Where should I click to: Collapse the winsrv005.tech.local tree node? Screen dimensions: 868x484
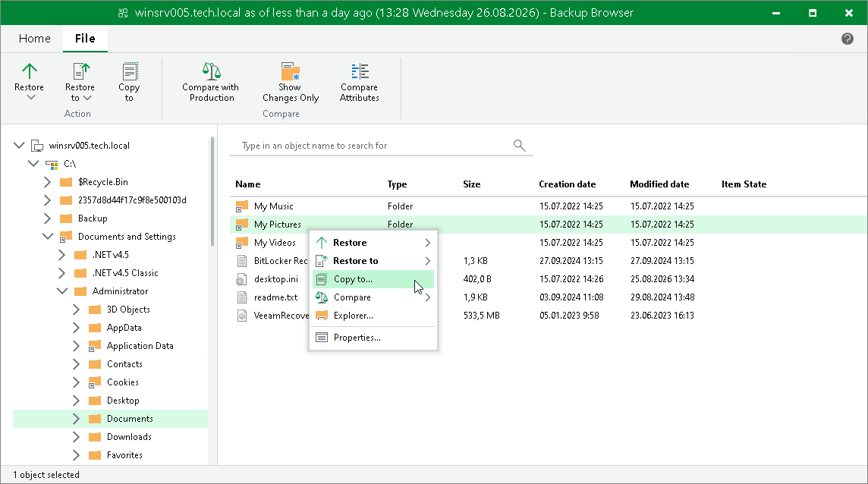coord(19,145)
